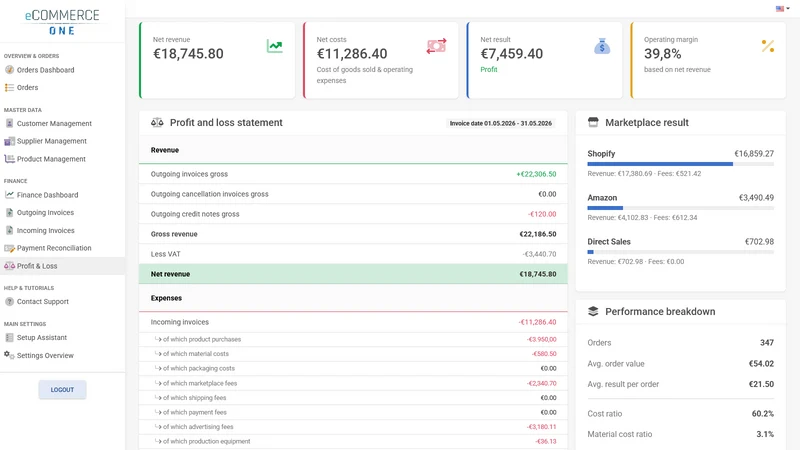Screen dimensions: 800x450
Task: Open Settings Overview
Action: (45, 356)
